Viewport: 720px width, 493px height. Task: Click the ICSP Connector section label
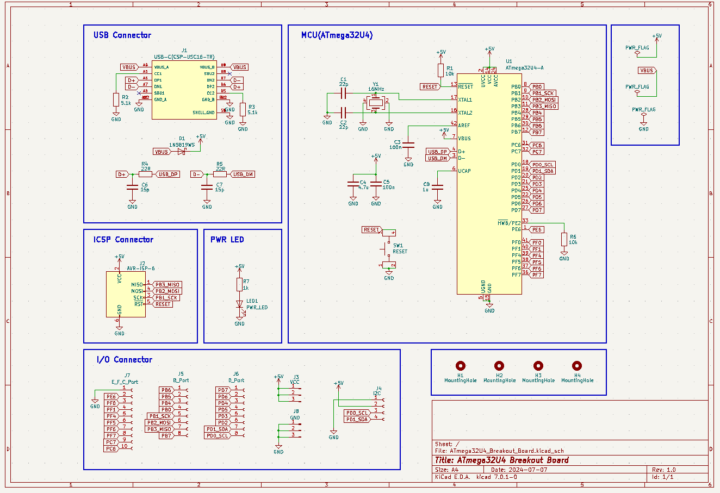124,240
